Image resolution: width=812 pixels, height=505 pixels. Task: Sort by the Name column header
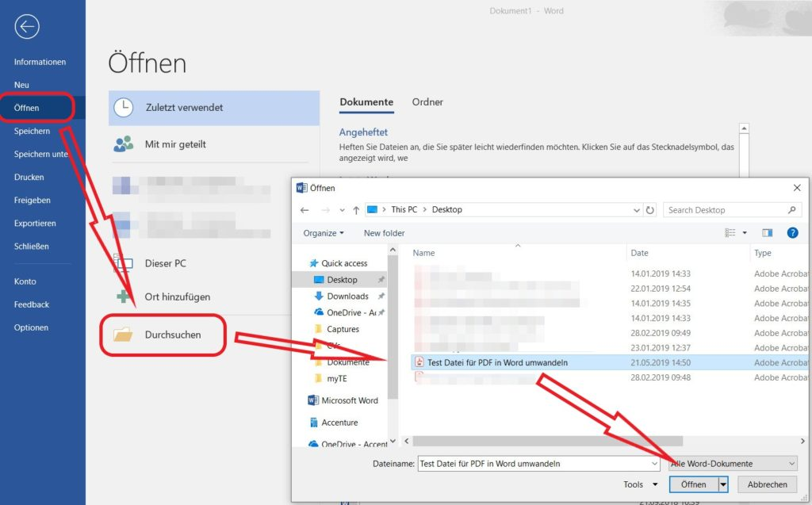pos(423,253)
